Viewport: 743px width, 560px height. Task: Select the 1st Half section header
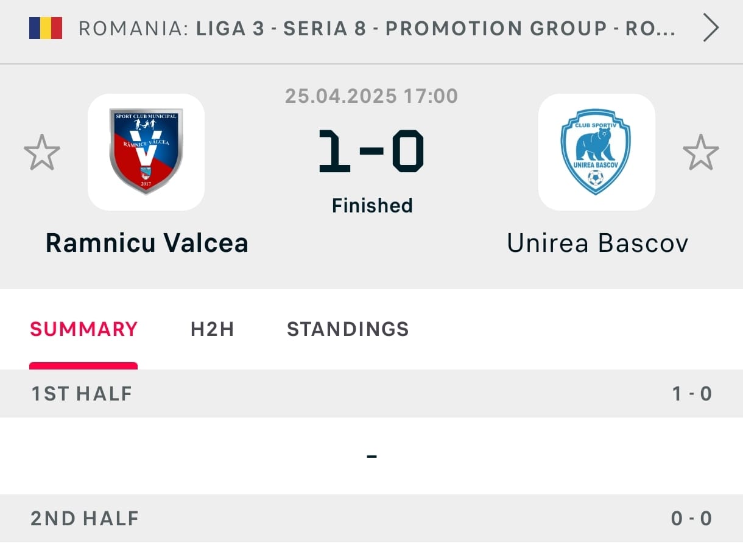[371, 393]
